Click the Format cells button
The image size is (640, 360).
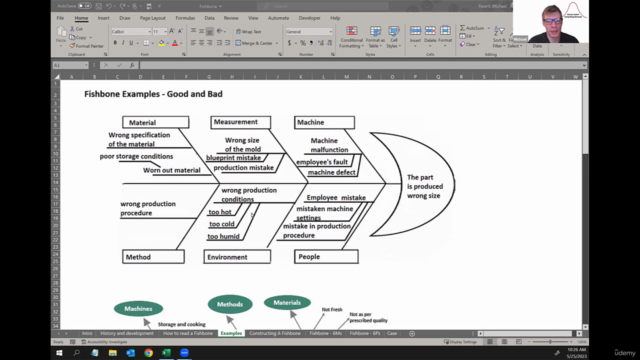click(445, 36)
